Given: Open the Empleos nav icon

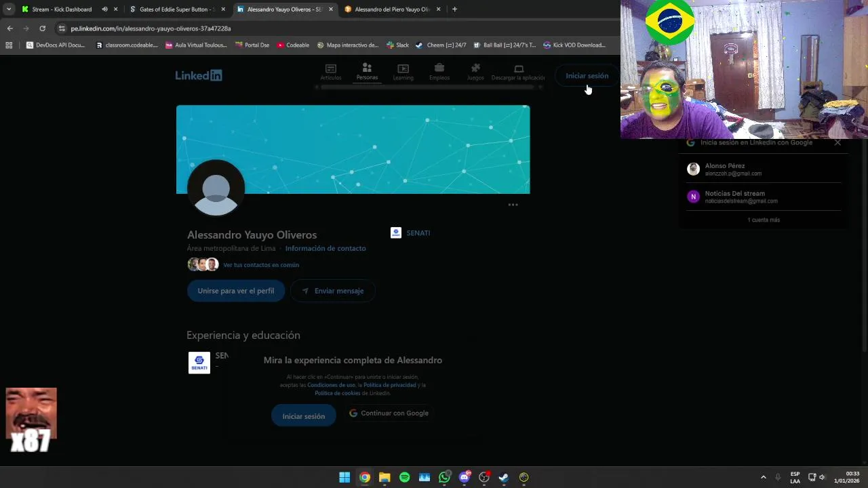Looking at the screenshot, I should click(x=439, y=72).
